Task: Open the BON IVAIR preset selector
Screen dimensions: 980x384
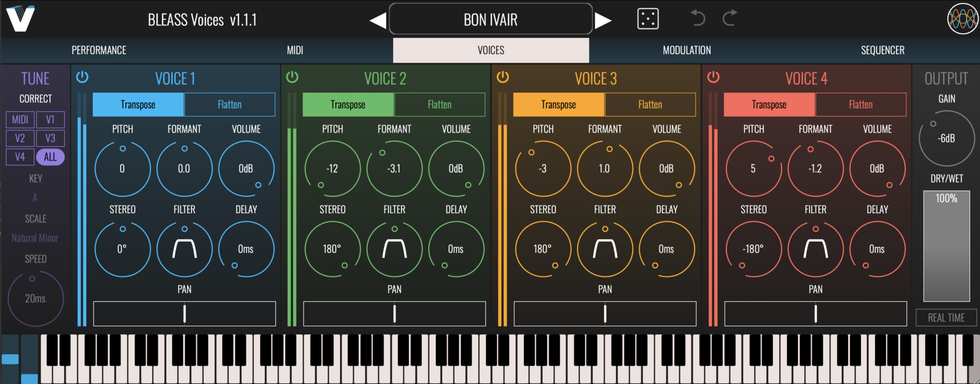Action: click(490, 19)
